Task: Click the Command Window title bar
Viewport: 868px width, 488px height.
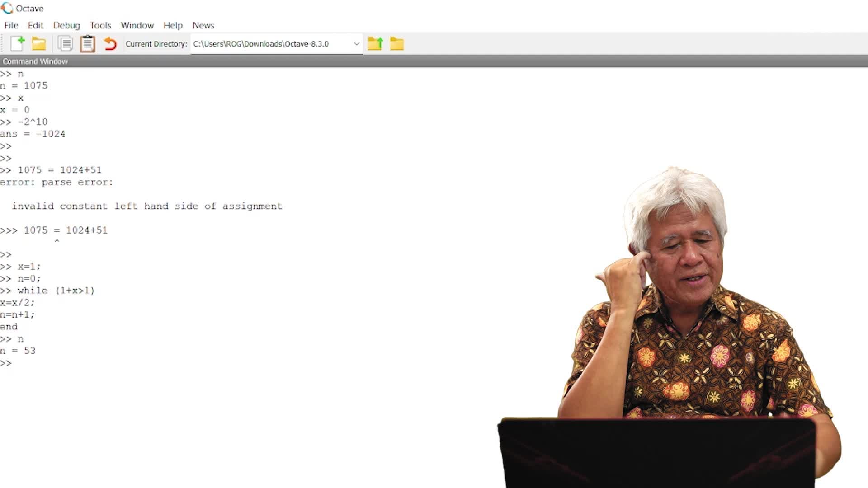Action: point(35,61)
